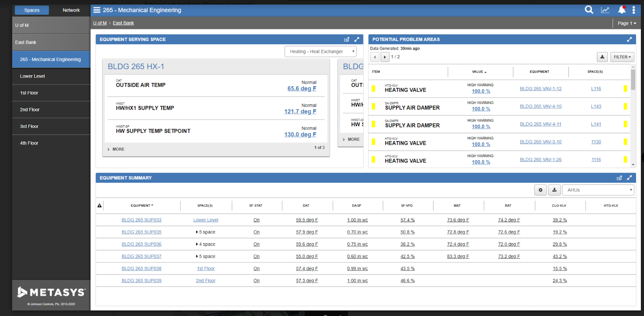Screen dimensions: 644x316
Task: Download the Potential Problem Areas data
Action: [602, 57]
